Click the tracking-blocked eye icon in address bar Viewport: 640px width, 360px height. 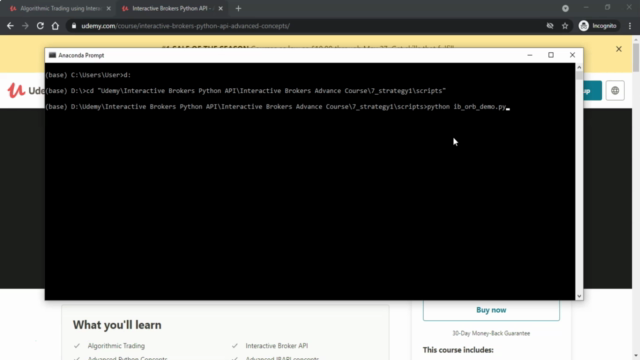click(x=550, y=26)
